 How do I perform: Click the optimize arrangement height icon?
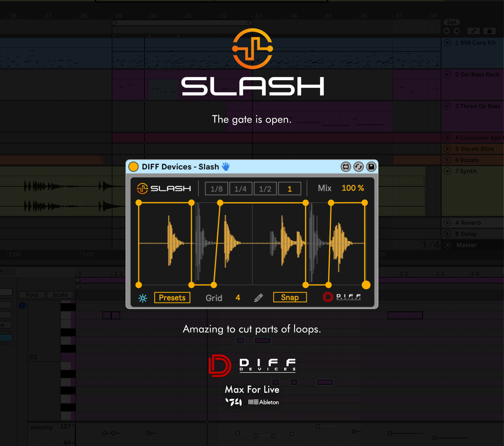pyautogui.click(x=474, y=31)
